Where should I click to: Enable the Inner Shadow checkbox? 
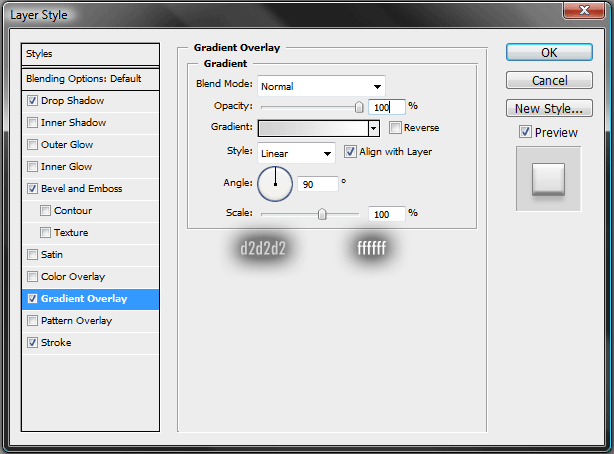tap(33, 123)
